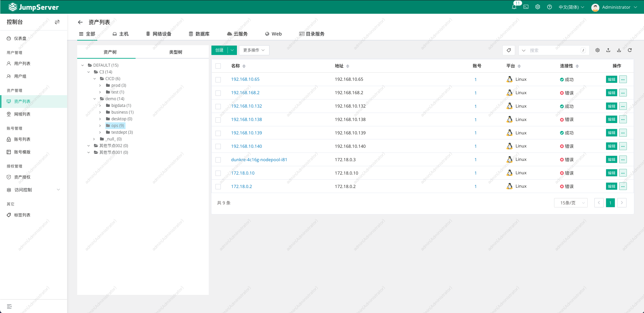Check the box for 172.18.0.10 row

pos(218,173)
